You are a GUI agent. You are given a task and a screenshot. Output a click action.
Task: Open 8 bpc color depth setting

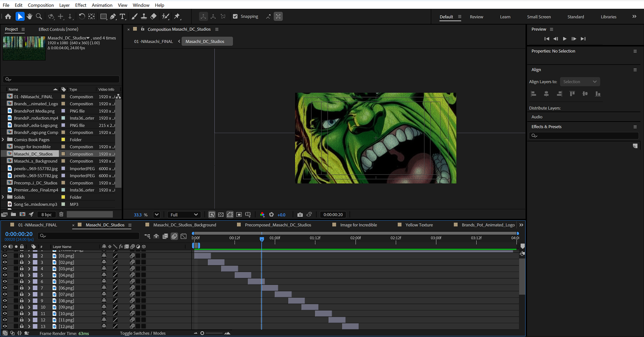point(47,215)
